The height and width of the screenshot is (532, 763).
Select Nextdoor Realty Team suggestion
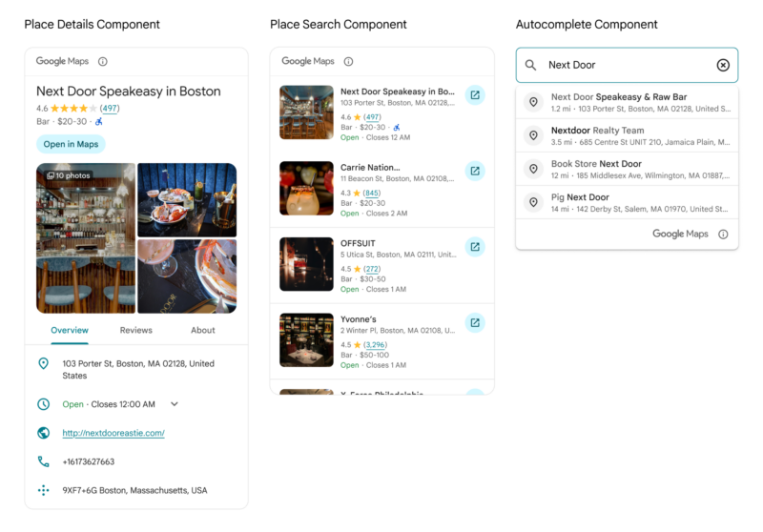[627, 135]
